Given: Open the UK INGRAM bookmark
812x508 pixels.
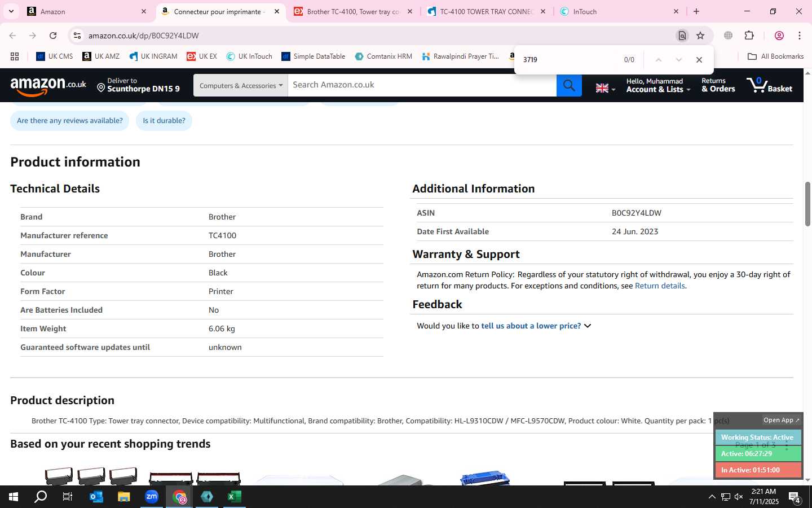Looking at the screenshot, I should pyautogui.click(x=153, y=56).
